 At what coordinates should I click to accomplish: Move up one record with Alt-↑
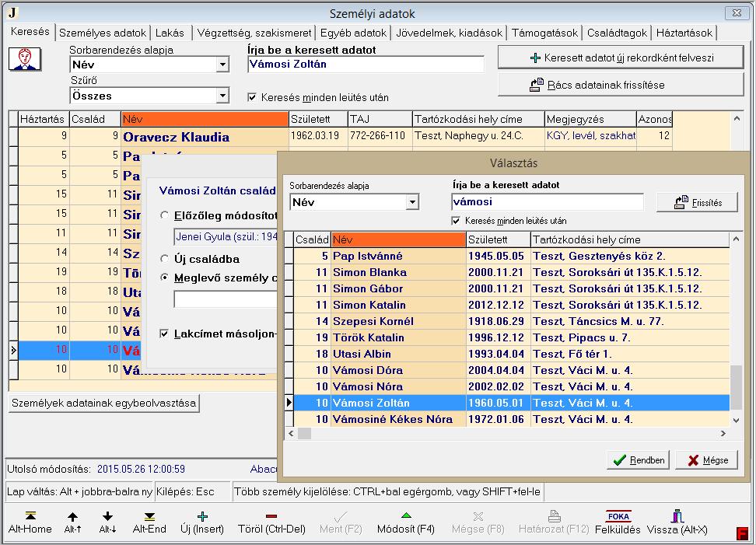[72, 522]
